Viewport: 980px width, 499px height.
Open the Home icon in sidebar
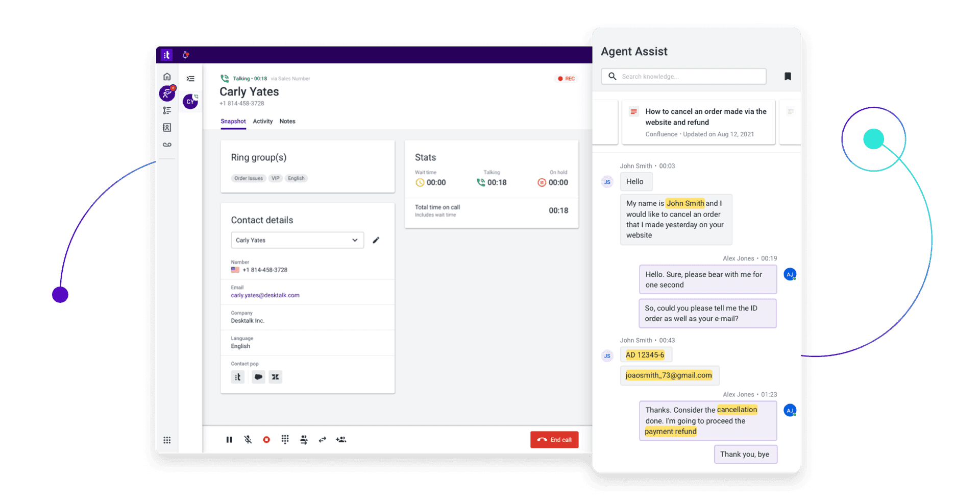pyautogui.click(x=167, y=77)
